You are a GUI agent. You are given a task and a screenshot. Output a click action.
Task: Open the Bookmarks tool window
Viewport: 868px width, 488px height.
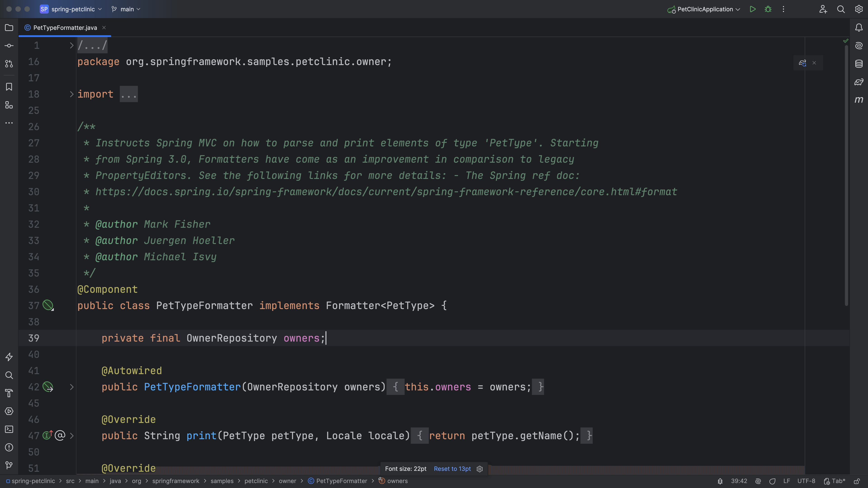(x=9, y=87)
